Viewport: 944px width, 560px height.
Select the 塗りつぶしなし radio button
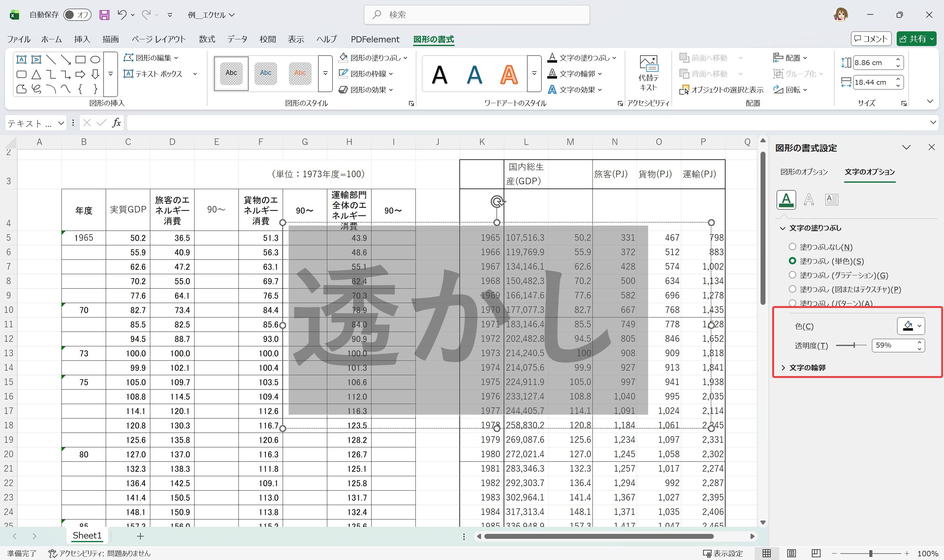click(x=792, y=247)
